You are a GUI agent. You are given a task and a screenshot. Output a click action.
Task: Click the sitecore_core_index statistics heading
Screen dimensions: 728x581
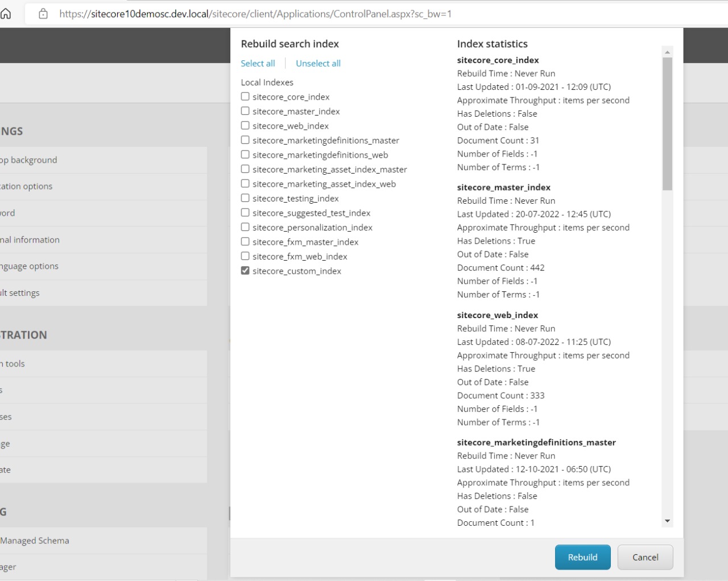pos(498,60)
